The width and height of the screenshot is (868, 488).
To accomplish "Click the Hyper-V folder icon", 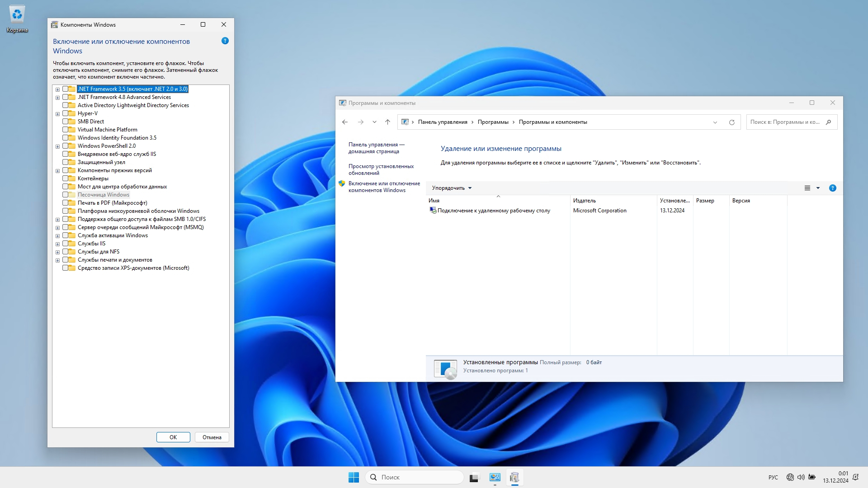I will click(72, 113).
